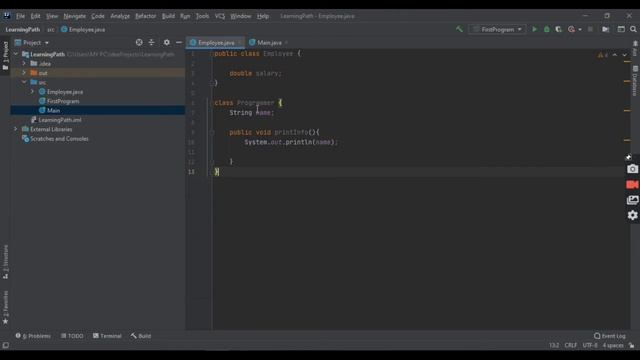Select FirstProgram in project tree
The height and width of the screenshot is (360, 640).
click(63, 101)
